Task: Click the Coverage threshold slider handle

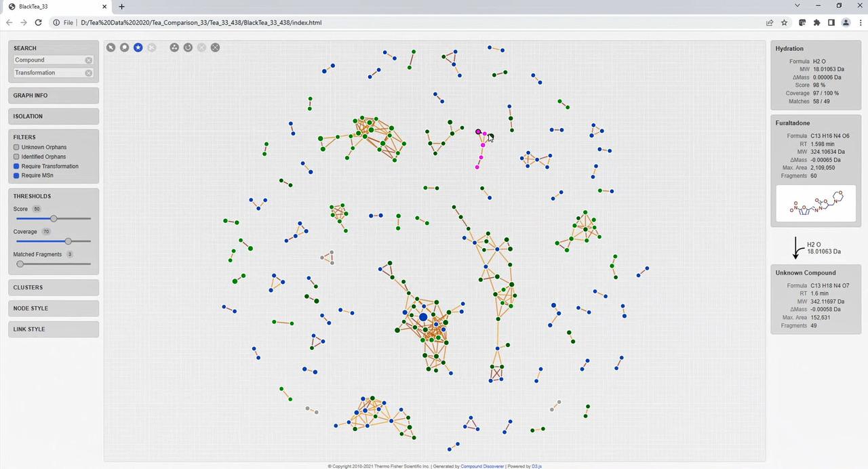Action: (x=68, y=241)
